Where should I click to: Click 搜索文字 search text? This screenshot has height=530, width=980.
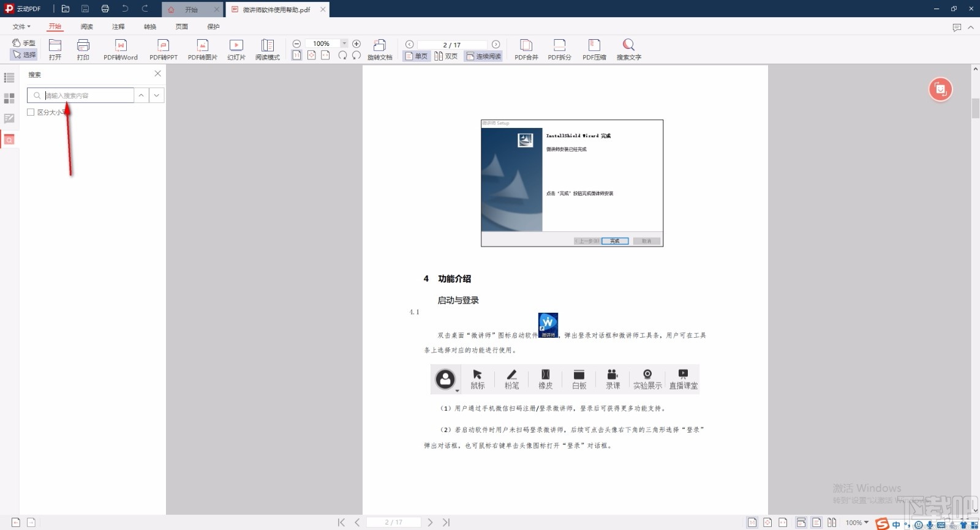click(629, 49)
